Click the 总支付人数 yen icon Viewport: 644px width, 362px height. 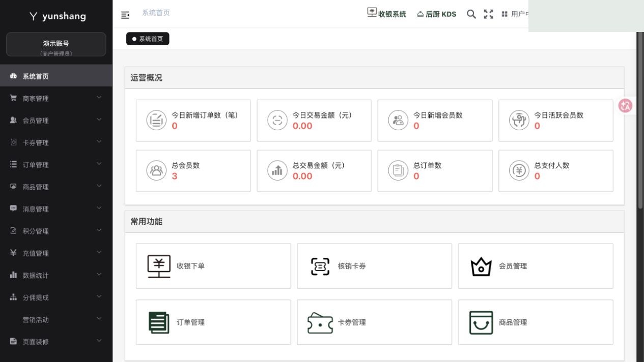pyautogui.click(x=519, y=171)
